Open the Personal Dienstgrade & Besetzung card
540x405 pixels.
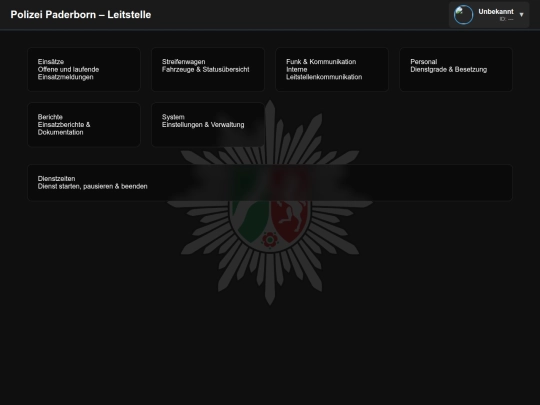456,69
